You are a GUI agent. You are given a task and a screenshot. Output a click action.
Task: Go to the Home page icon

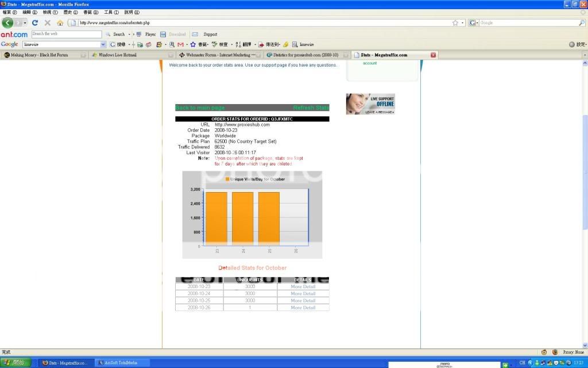(60, 22)
